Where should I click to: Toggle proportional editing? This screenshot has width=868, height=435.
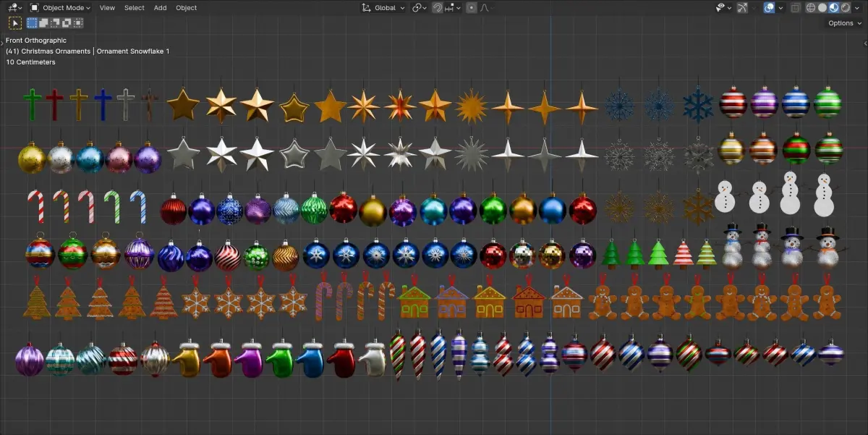472,8
